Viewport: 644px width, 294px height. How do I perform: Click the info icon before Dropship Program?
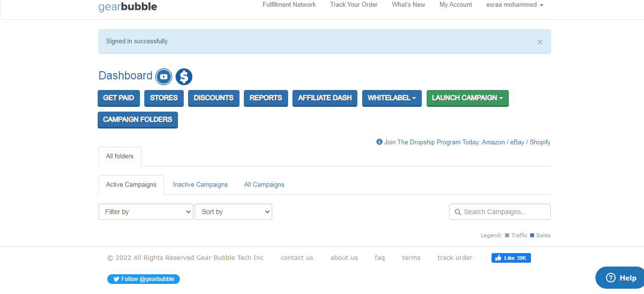[x=379, y=142]
